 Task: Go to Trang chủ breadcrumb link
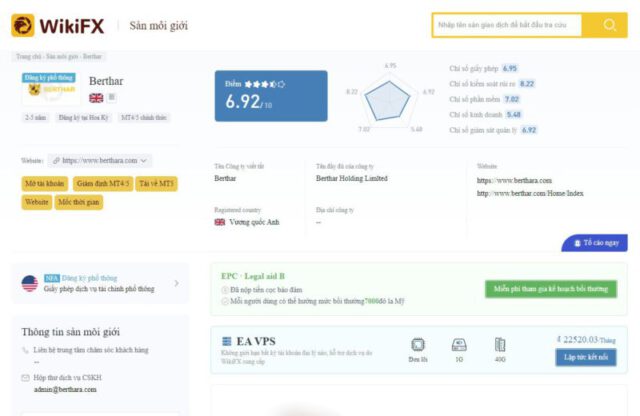tap(23, 56)
